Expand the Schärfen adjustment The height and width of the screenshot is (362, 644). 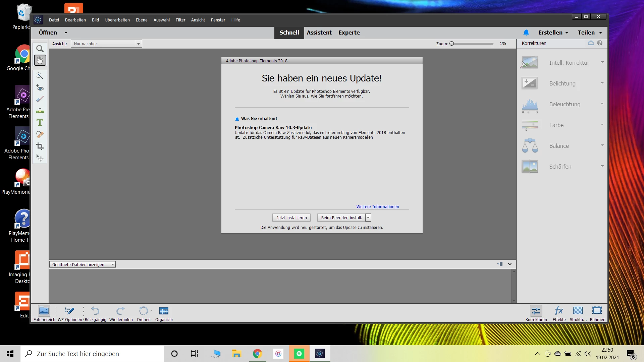click(602, 166)
